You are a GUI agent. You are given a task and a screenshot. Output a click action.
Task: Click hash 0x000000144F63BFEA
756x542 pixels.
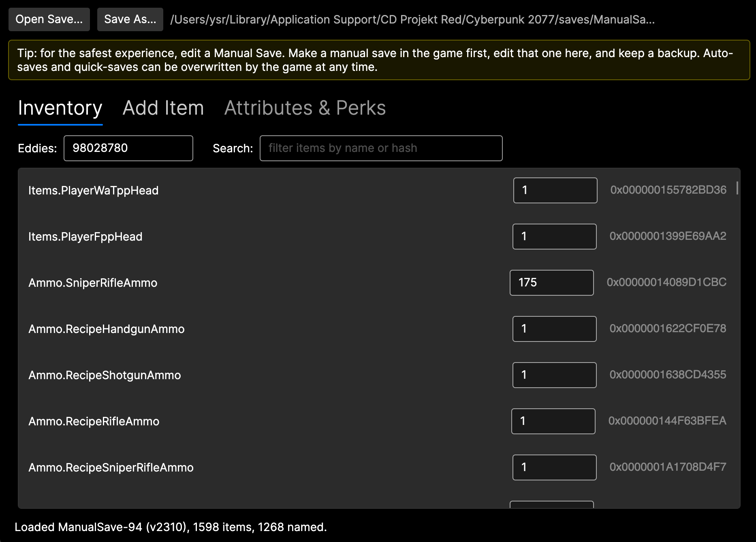[668, 421]
